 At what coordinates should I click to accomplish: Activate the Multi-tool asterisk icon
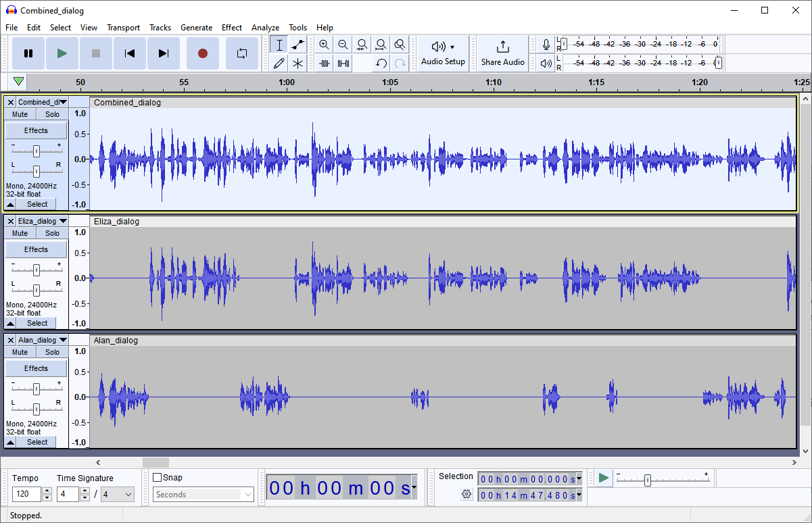297,64
